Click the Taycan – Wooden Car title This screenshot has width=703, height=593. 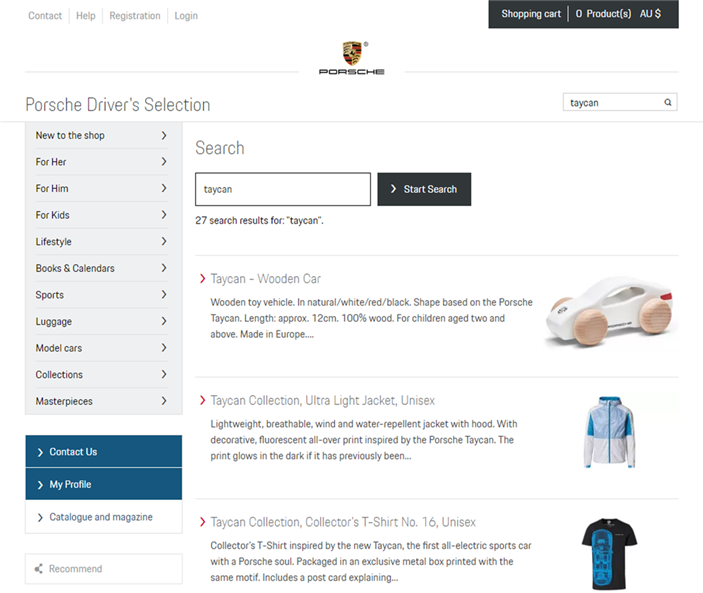click(265, 279)
